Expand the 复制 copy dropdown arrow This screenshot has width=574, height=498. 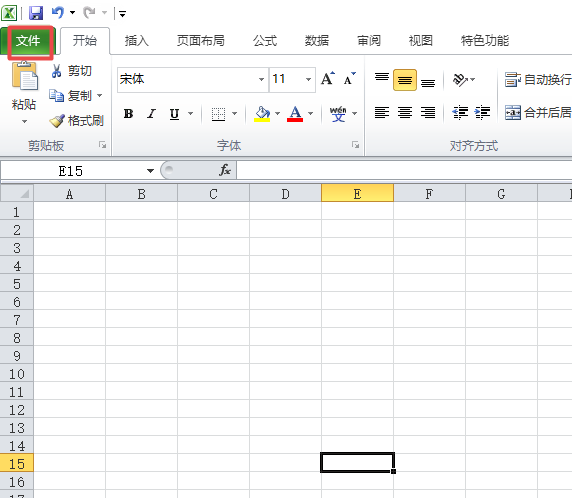point(100,96)
